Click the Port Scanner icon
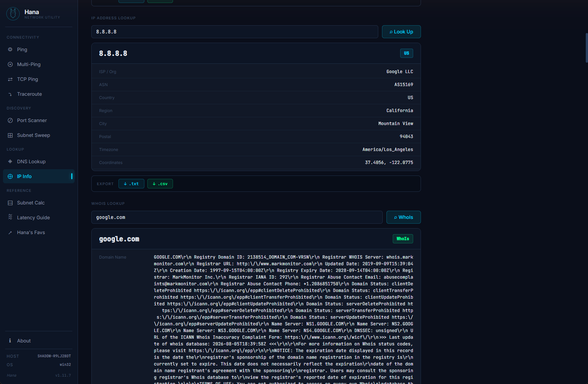 pos(10,121)
